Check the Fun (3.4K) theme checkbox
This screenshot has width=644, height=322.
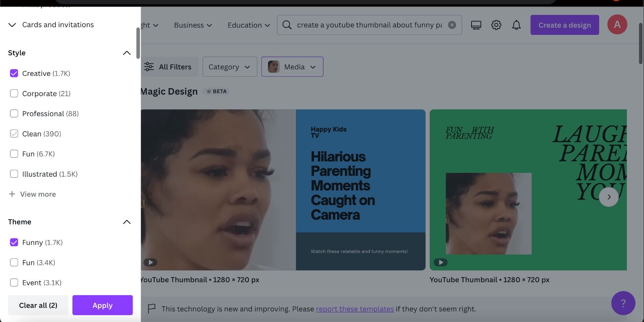(x=14, y=263)
